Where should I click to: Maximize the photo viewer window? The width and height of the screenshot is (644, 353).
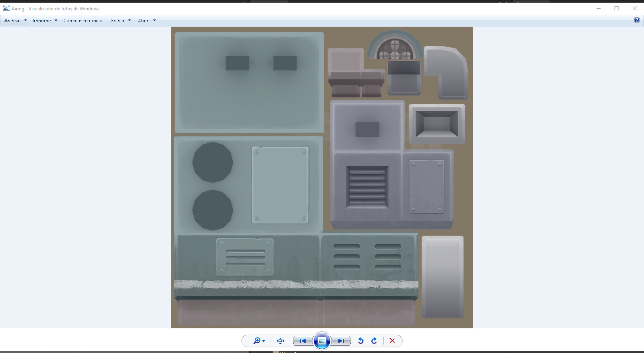(617, 8)
